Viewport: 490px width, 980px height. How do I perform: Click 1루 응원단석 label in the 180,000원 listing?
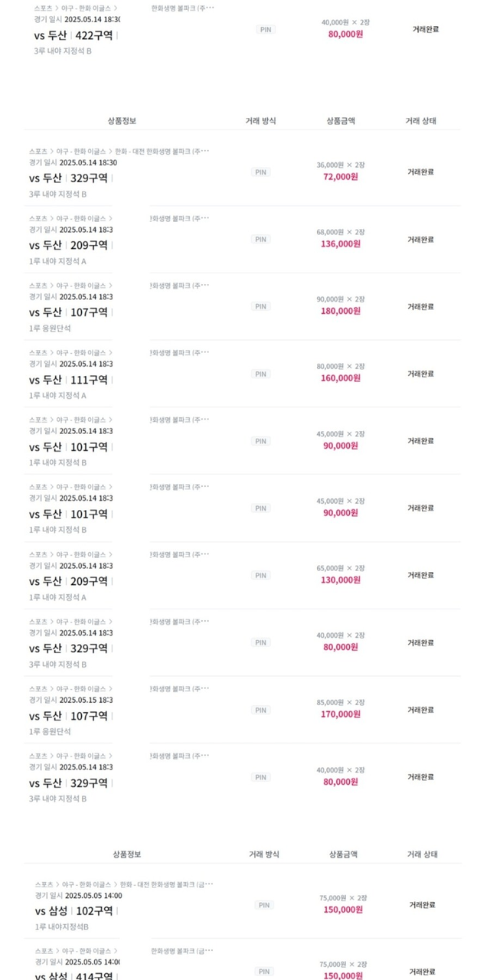(x=50, y=328)
